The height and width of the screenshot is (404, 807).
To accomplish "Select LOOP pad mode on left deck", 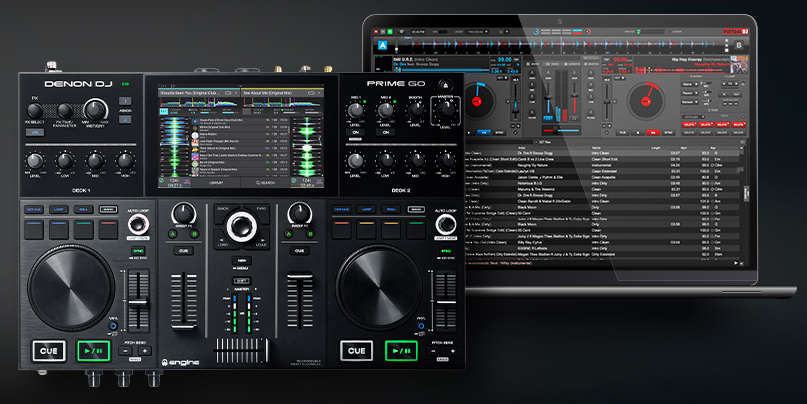I will (59, 209).
